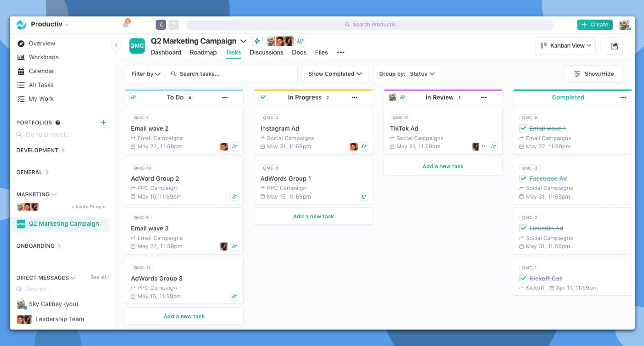
Task: Mark Kickoff Call as incomplete
Action: tap(523, 278)
